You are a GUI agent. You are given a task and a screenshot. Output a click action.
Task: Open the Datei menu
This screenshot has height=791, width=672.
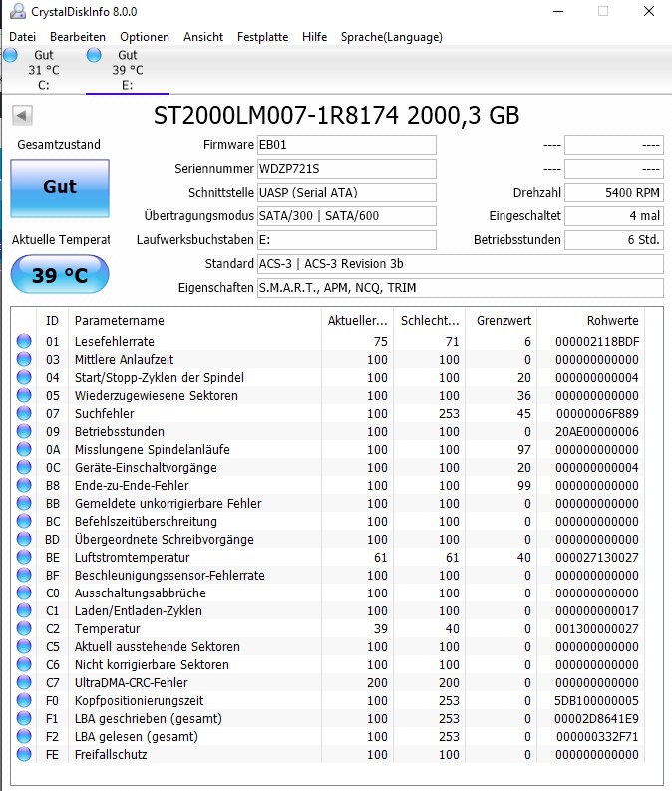tap(22, 37)
